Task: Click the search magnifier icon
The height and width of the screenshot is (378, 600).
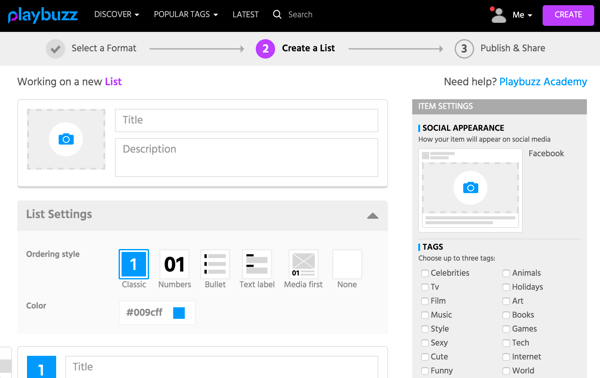Action: (x=277, y=15)
